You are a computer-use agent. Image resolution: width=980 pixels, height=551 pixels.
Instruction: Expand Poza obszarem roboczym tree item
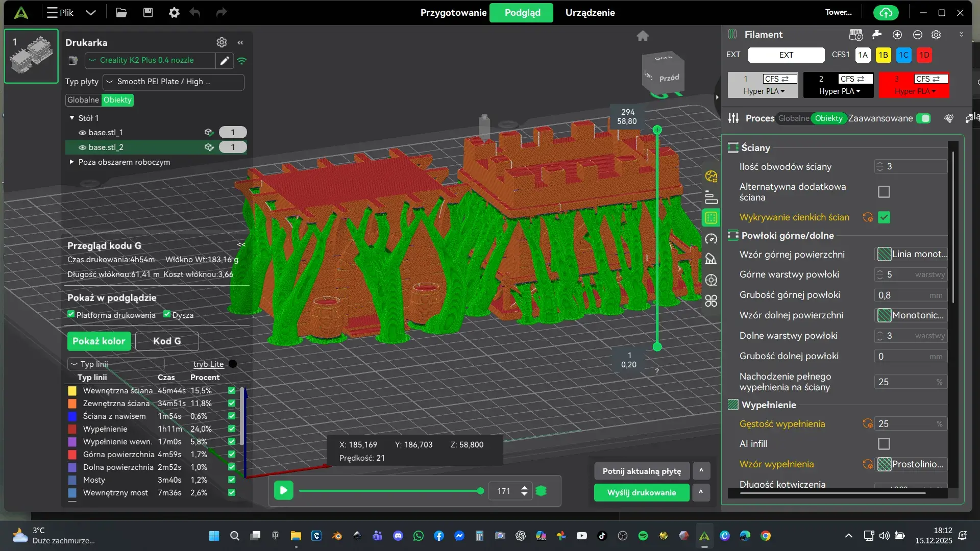pyautogui.click(x=71, y=162)
